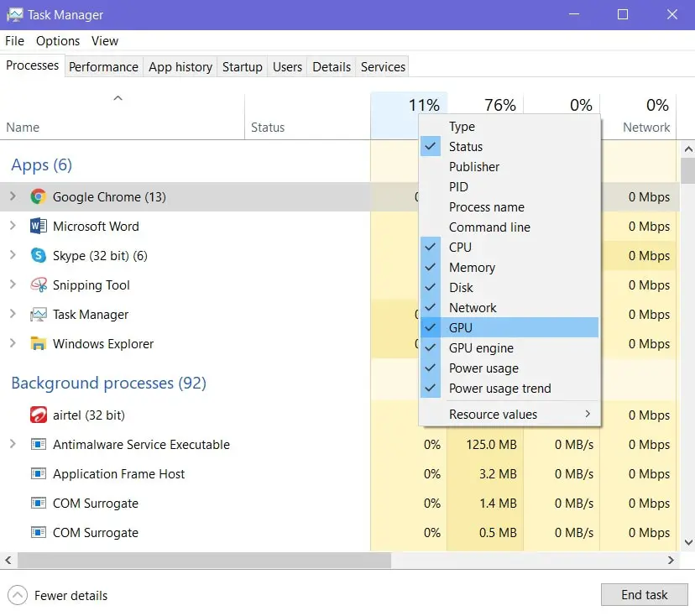Open the File menu

pos(14,41)
